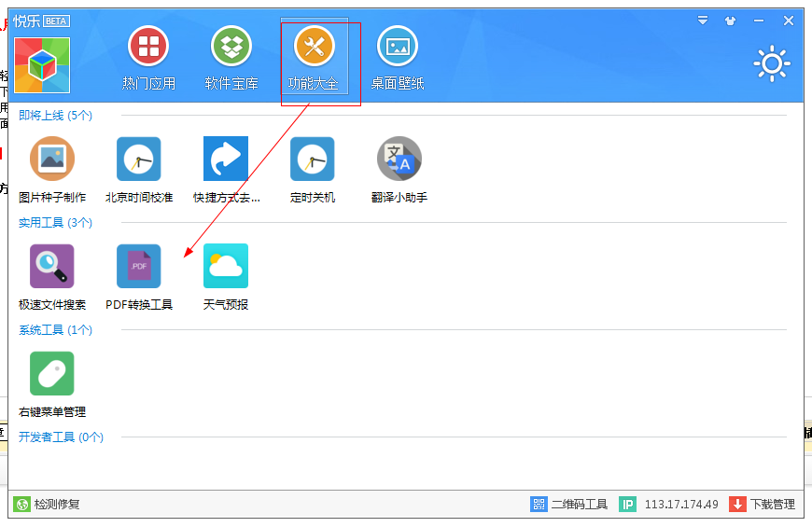Close the 悦乐 window

(x=788, y=21)
